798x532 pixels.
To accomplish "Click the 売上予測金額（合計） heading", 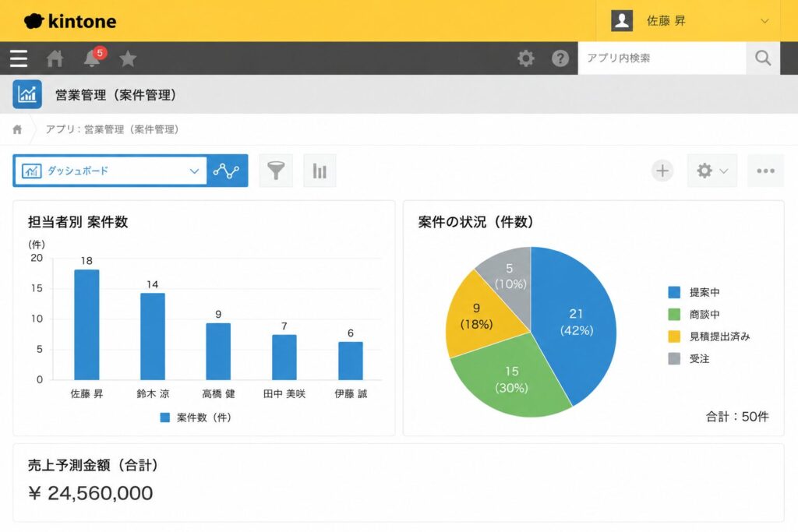I will pos(93,465).
